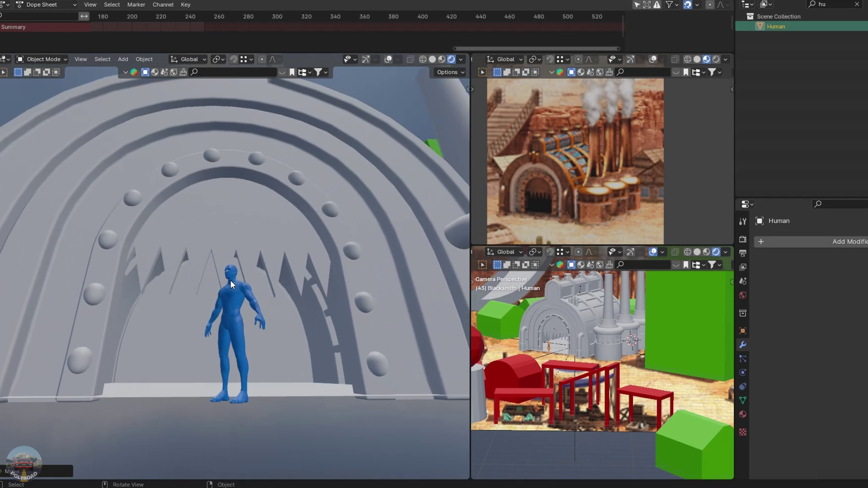Click the properties panel search field
This screenshot has width=868, height=488.
pyautogui.click(x=841, y=204)
